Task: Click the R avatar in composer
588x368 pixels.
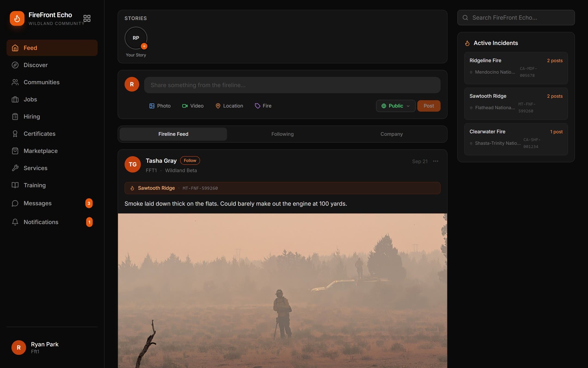Action: click(132, 84)
